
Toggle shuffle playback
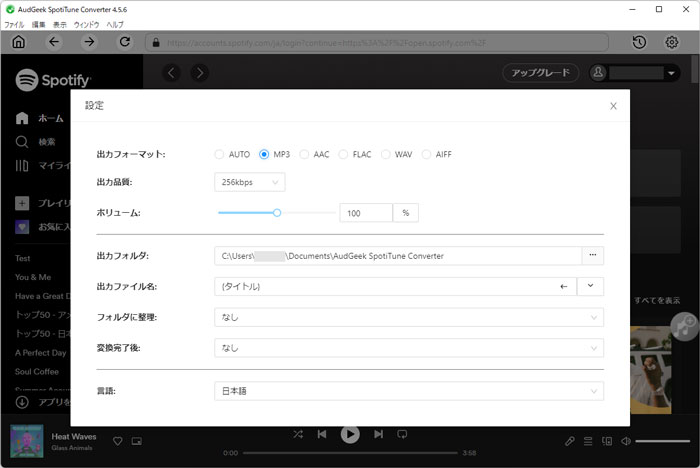coord(298,434)
